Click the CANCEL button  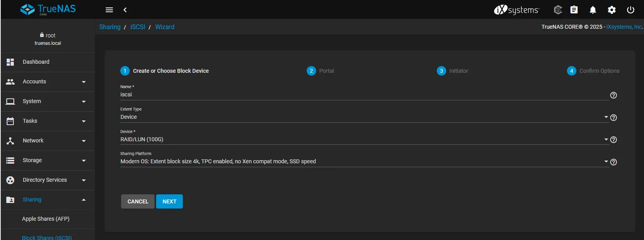point(138,201)
